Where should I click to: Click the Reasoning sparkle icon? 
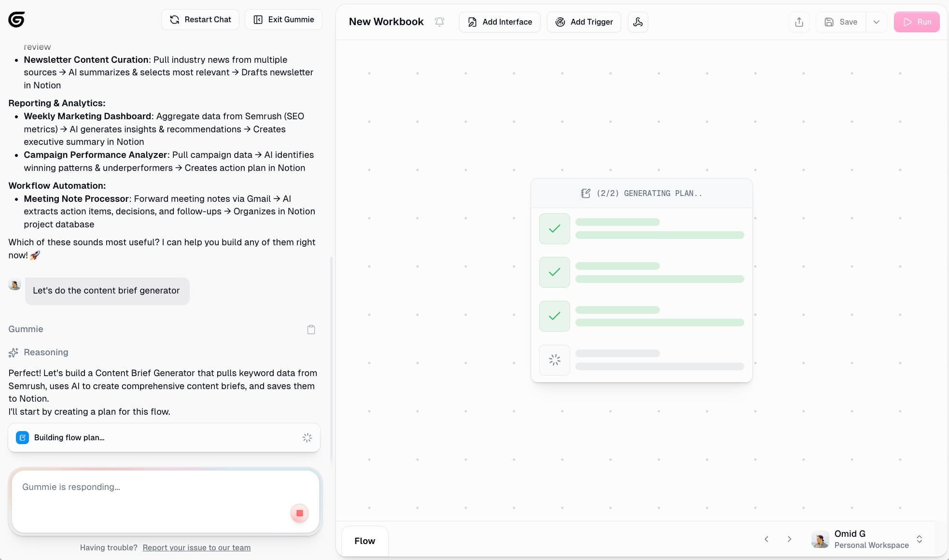point(14,352)
